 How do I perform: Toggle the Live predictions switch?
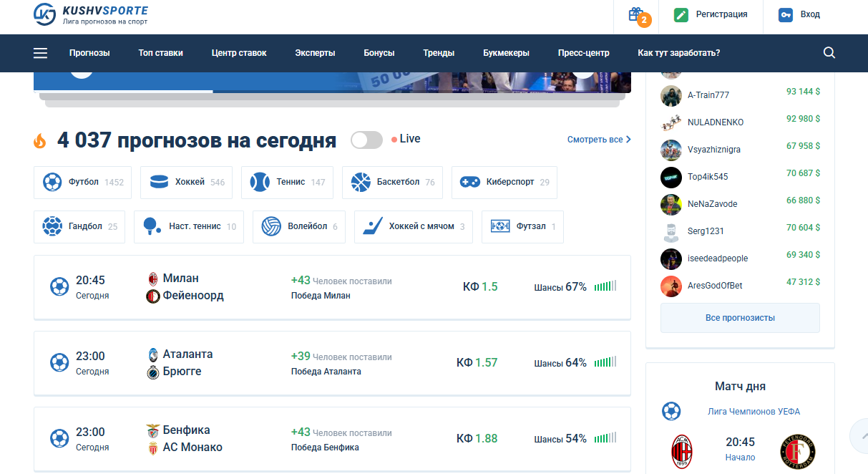[366, 140]
